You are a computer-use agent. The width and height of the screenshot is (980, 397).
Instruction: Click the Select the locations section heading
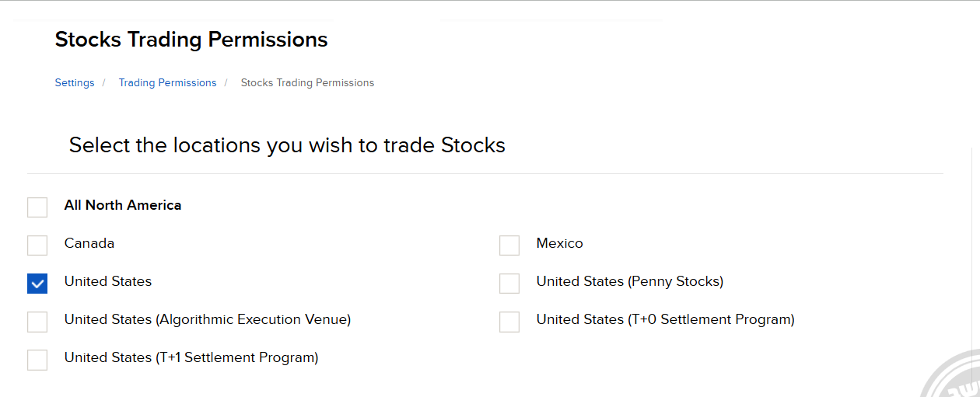[x=287, y=145]
